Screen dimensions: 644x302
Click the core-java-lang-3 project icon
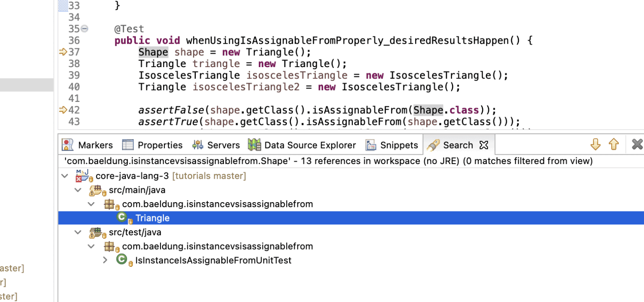coord(84,176)
